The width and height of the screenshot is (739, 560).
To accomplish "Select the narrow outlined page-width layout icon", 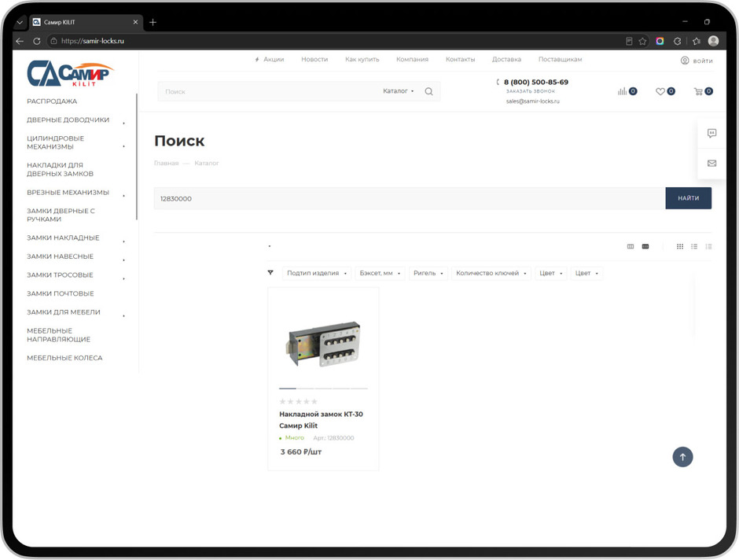I will [x=631, y=246].
